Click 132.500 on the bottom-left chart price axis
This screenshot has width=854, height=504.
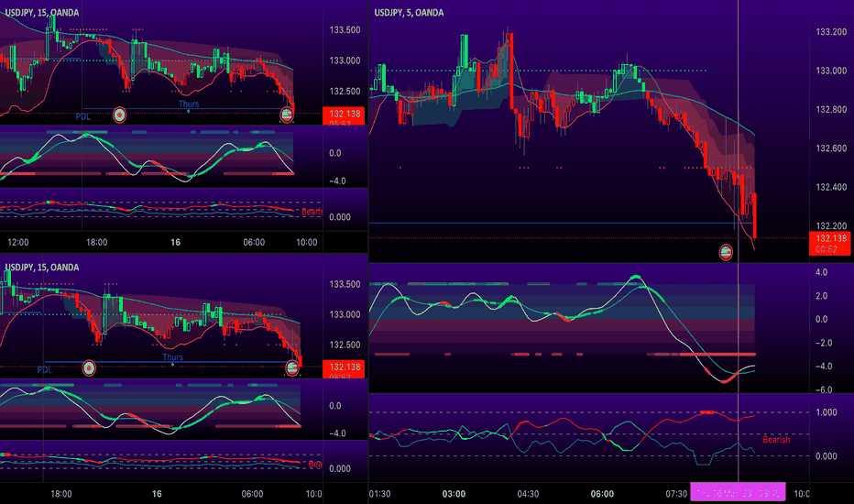point(345,345)
